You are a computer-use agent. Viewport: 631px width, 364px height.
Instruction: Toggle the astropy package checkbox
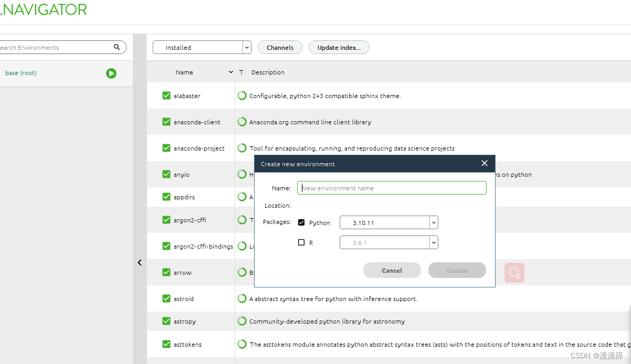click(166, 321)
